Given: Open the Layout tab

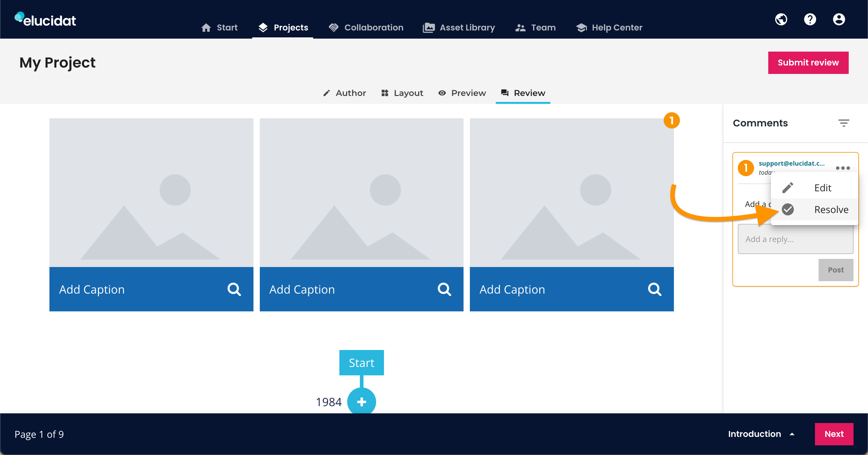Looking at the screenshot, I should 402,93.
